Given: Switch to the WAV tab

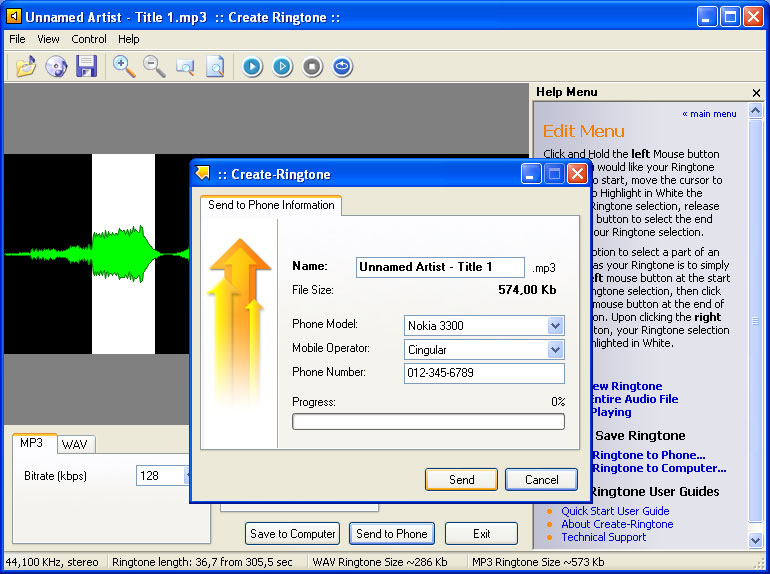Looking at the screenshot, I should pyautogui.click(x=76, y=444).
